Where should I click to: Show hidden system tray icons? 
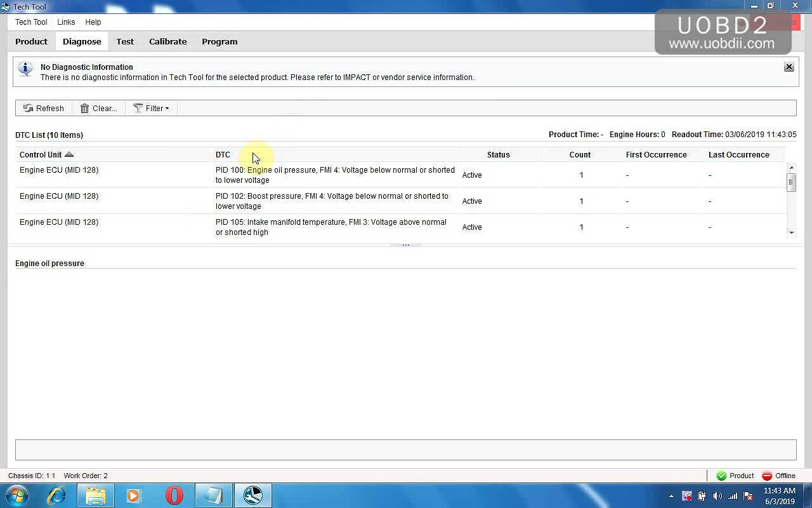click(671, 496)
